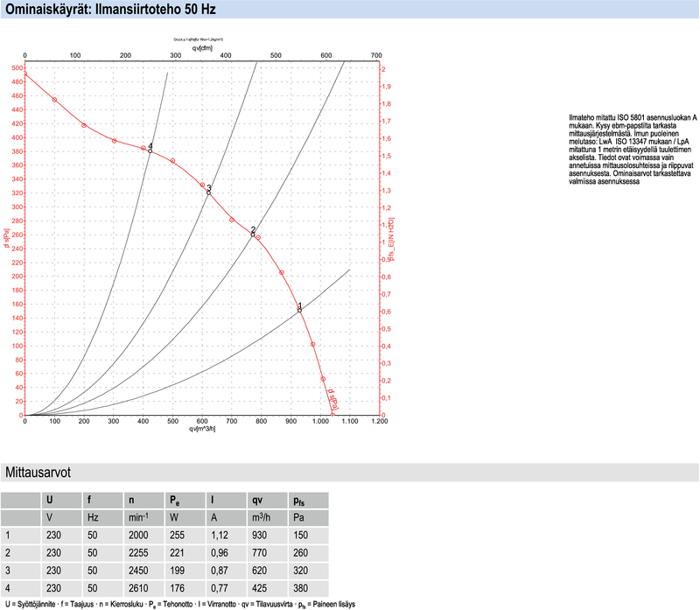
Task: Select the 0,87 A cell in row 3
Action: pyautogui.click(x=220, y=569)
